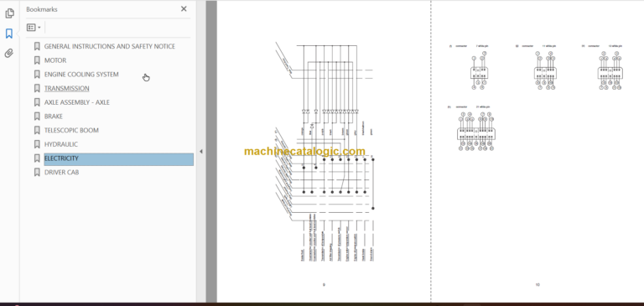This screenshot has width=644, height=306.
Task: Open the BRAKE bookmark
Action: pos(54,117)
